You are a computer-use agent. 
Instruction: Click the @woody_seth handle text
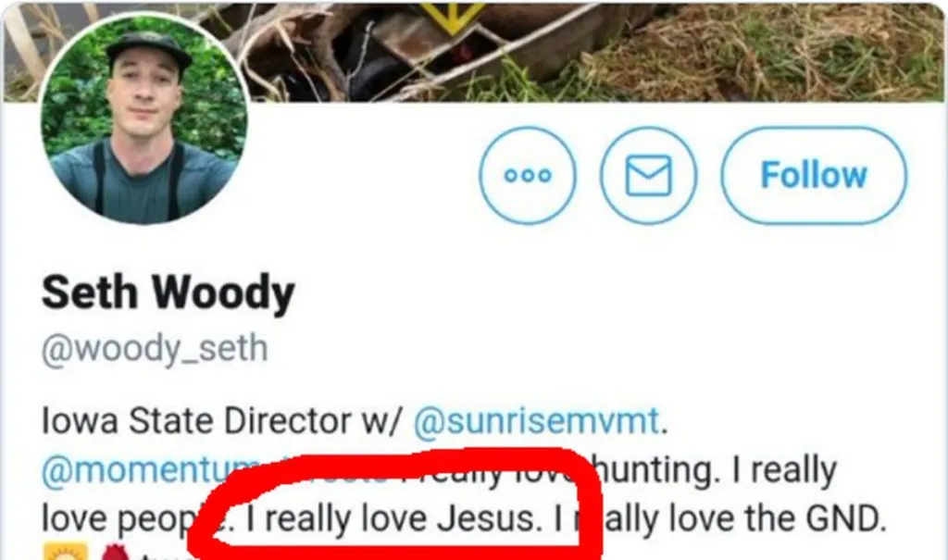tap(155, 349)
